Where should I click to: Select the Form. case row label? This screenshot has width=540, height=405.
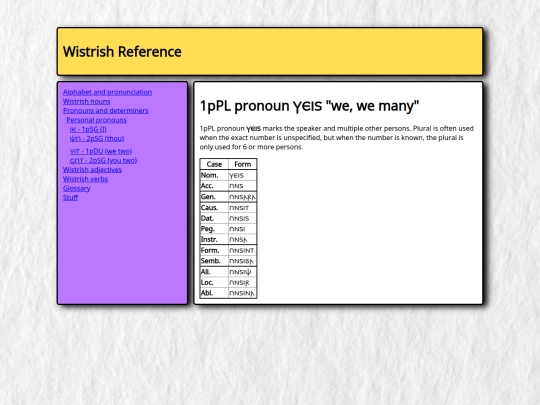click(214, 250)
